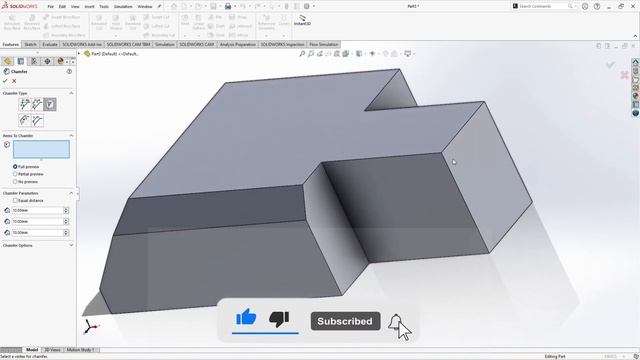Select the Vertex chamfer type
This screenshot has height=360, width=640.
(x=50, y=104)
